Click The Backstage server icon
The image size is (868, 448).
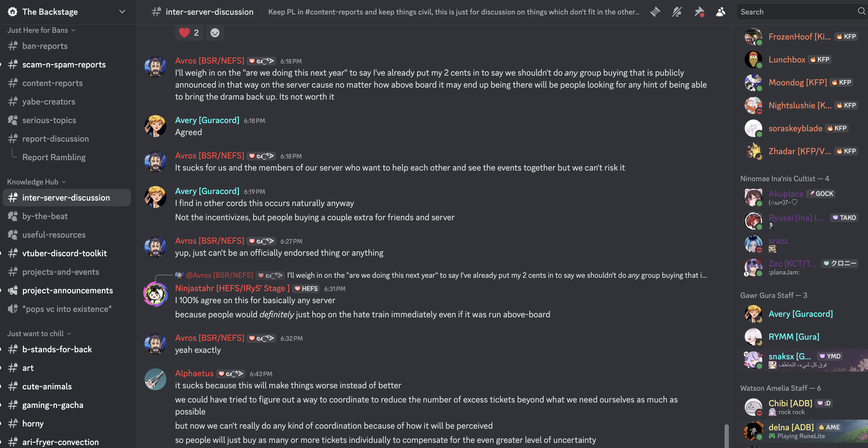pyautogui.click(x=13, y=12)
